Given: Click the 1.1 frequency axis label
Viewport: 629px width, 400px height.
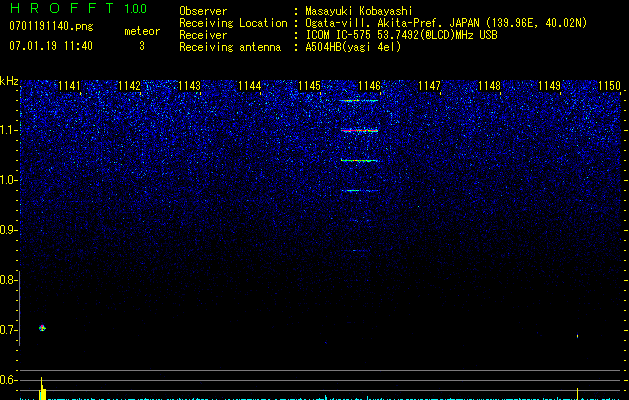Looking at the screenshot, I should pyautogui.click(x=8, y=130).
